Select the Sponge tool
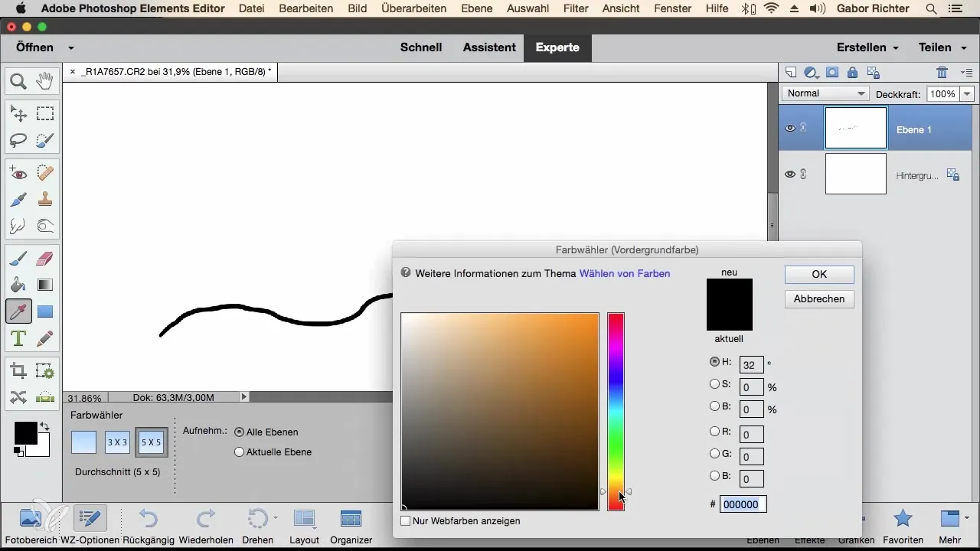The width and height of the screenshot is (980, 551). coord(45,226)
